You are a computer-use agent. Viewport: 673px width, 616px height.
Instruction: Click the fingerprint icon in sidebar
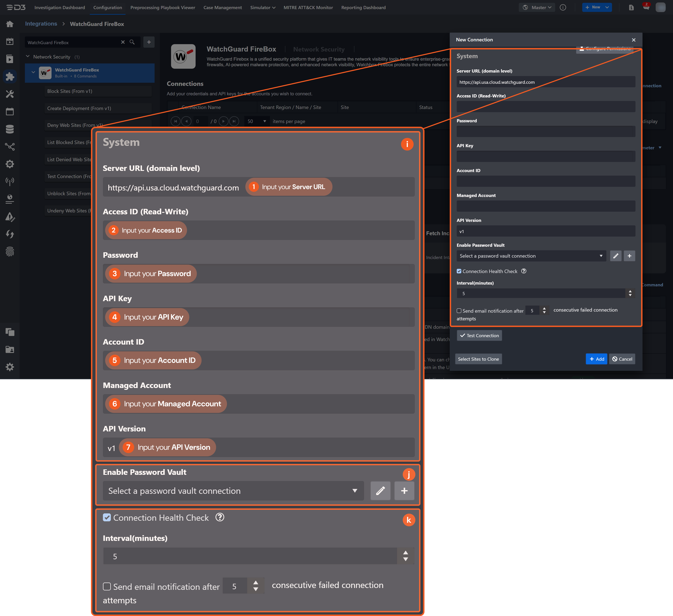pos(10,252)
